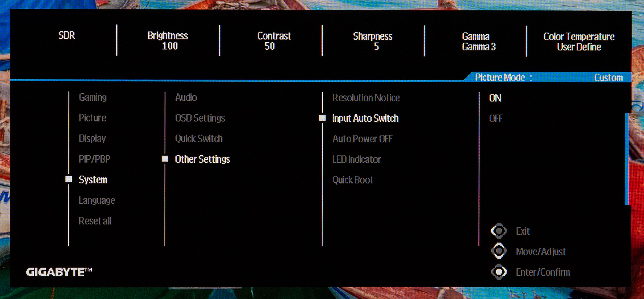This screenshot has width=644, height=299.
Task: Expand the Audio submenu
Action: coord(186,97)
